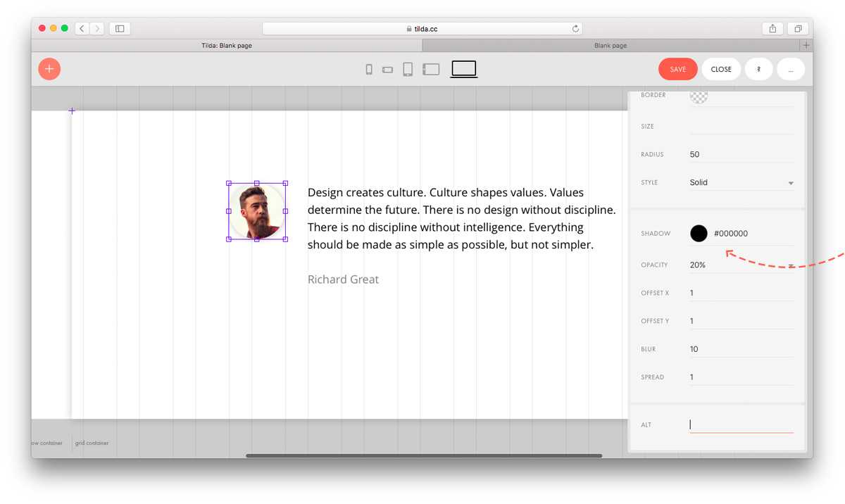Expand the Opacity dropdown arrow
Screen dimensions: 845x504
coord(791,265)
